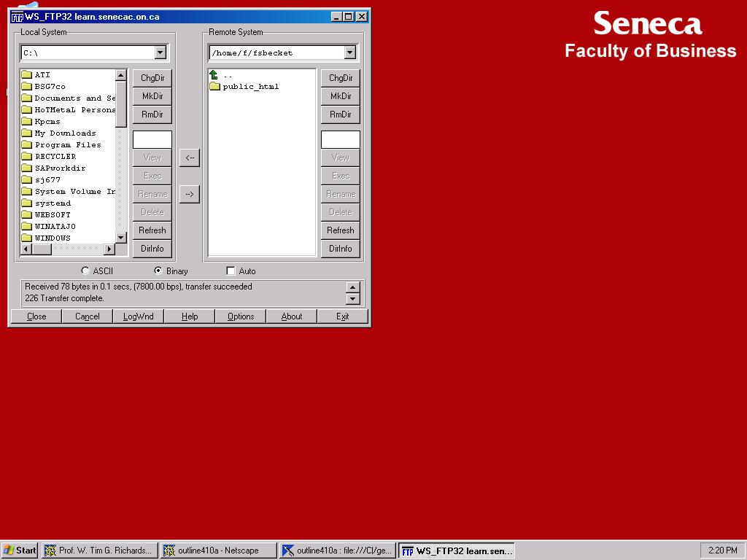The height and width of the screenshot is (560, 747).
Task: Click the WINATAJO folder icon
Action: tap(27, 226)
